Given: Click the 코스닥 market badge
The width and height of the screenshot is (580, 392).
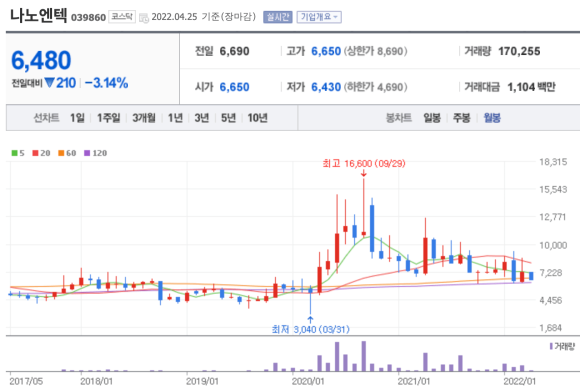Looking at the screenshot, I should coord(122,17).
